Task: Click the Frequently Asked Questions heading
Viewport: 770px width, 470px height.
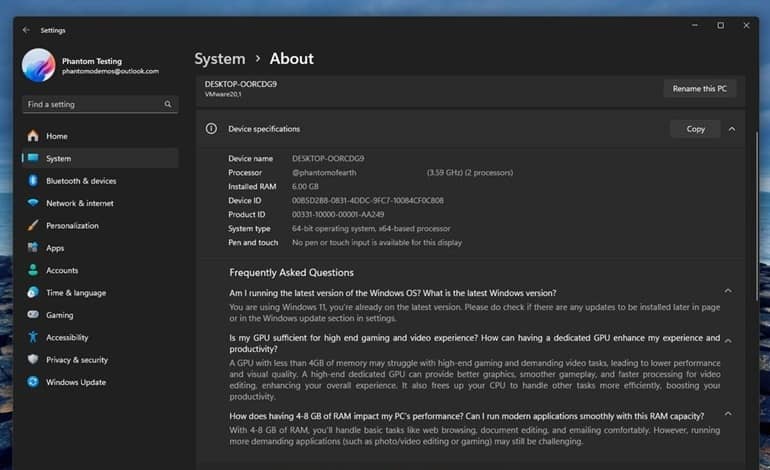Action: [x=291, y=273]
